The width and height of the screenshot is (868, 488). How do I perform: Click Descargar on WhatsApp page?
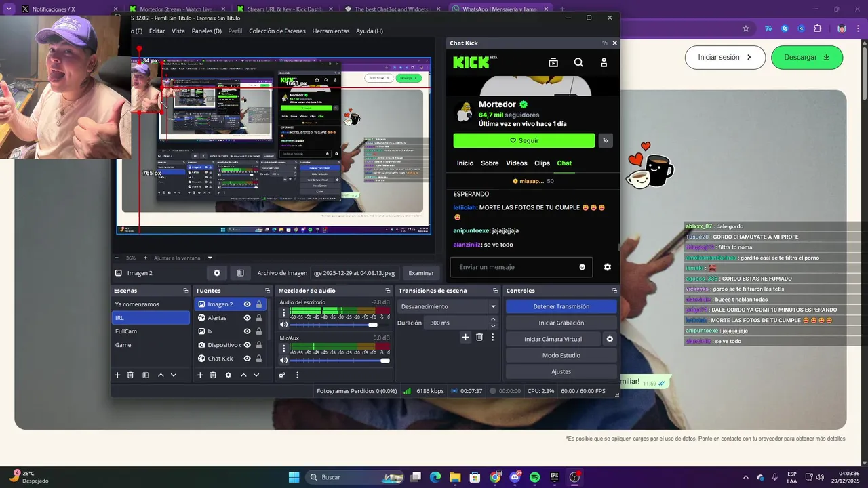[806, 58]
